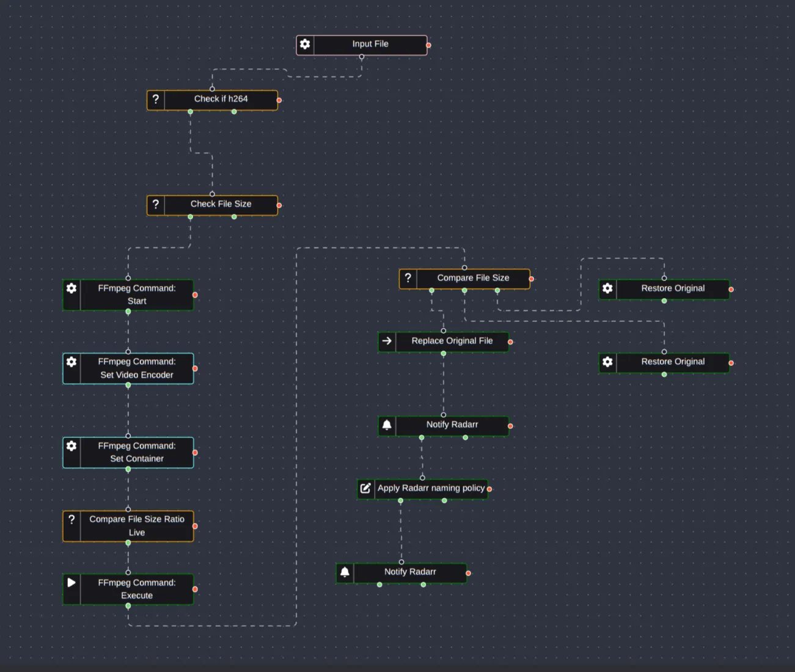Click the gear icon on the lower Restore Original node
Viewport: 795px width, 672px height.
point(607,362)
